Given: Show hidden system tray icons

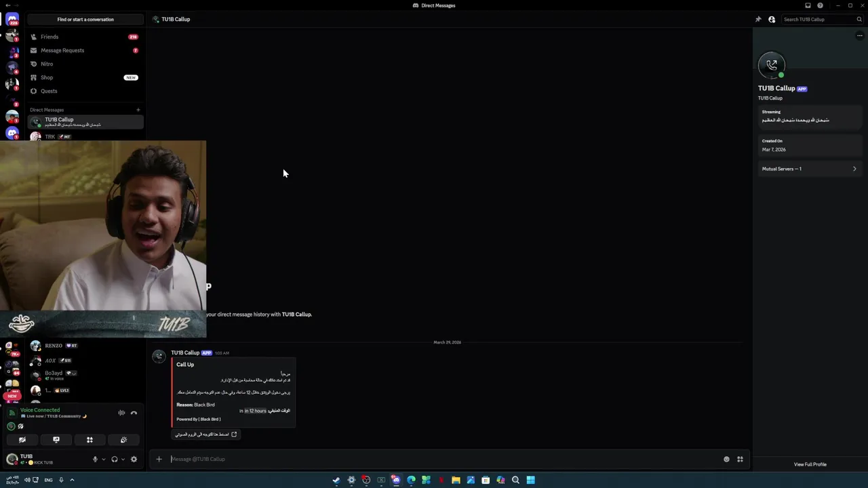Looking at the screenshot, I should tap(72, 480).
